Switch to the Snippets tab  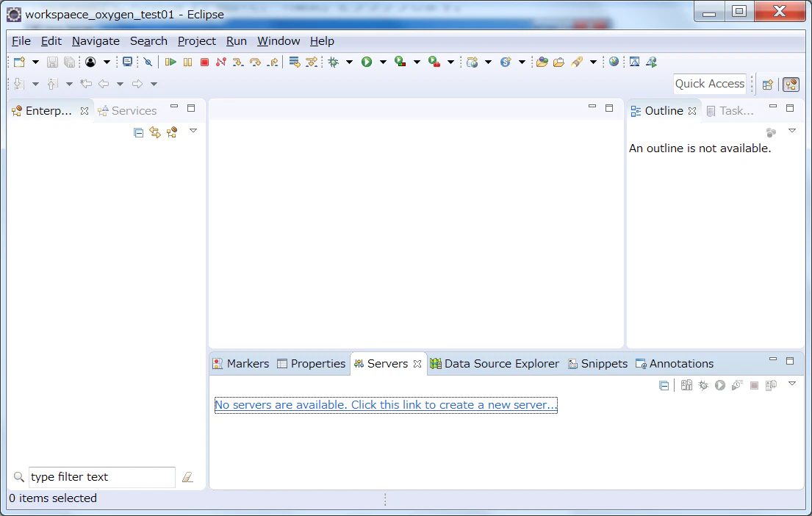598,364
